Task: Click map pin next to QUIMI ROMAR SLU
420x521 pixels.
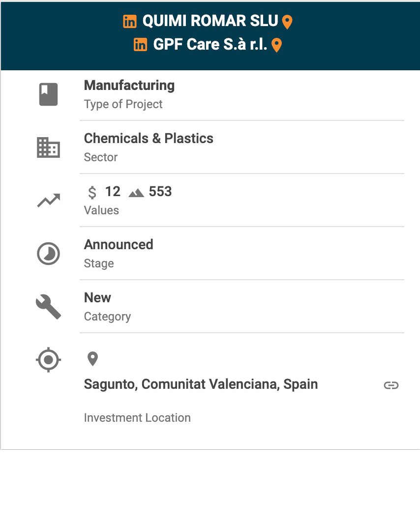Action: (x=287, y=22)
